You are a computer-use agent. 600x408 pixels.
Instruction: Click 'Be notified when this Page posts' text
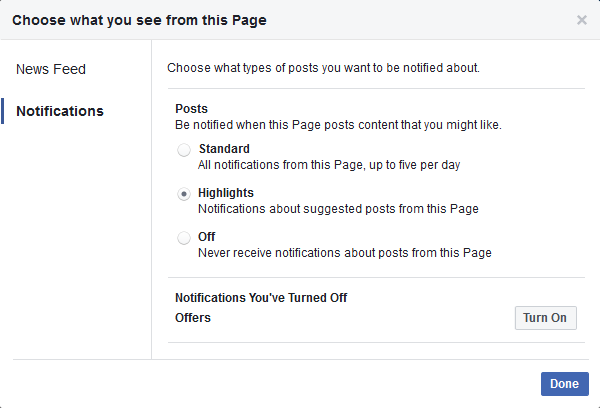338,125
